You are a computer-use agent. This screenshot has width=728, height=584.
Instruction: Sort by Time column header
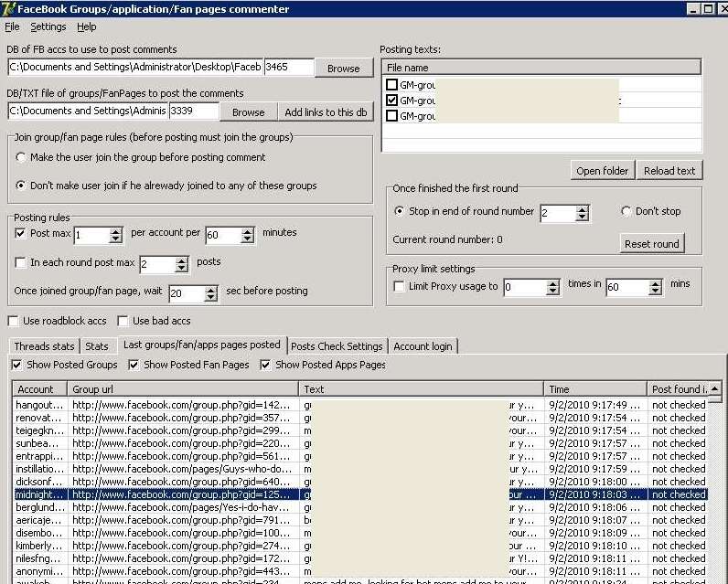pos(595,389)
